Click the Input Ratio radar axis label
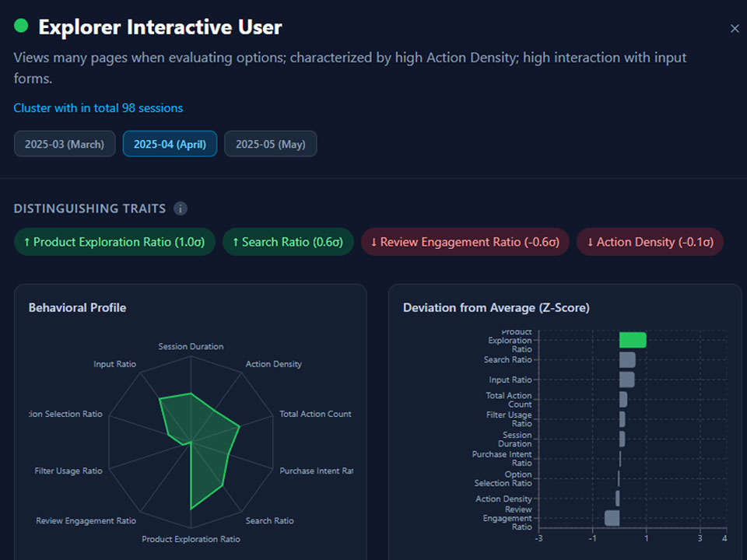The height and width of the screenshot is (560, 747). coord(115,364)
